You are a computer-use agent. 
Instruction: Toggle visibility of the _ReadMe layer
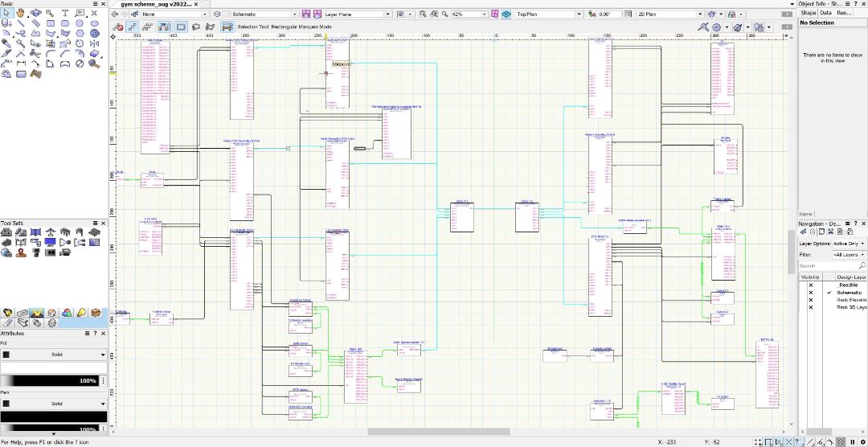click(810, 285)
